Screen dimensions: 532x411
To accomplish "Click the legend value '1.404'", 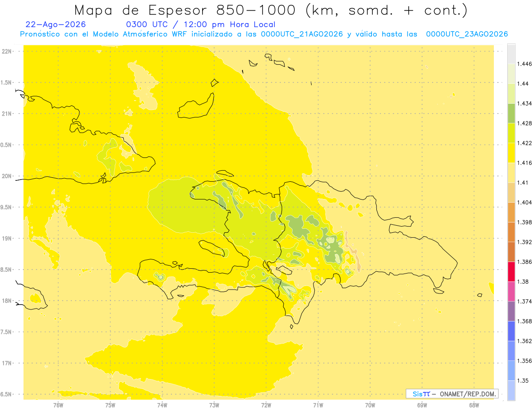I will pos(524,202).
